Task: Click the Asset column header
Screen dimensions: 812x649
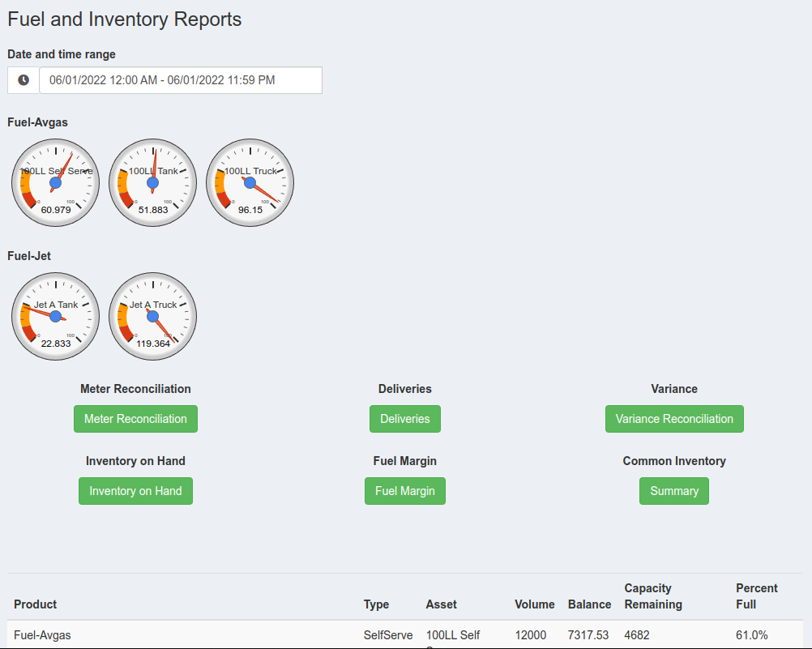Action: (x=441, y=604)
